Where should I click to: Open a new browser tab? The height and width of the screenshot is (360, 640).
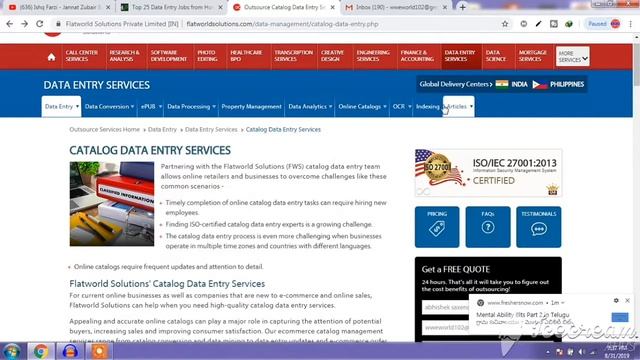coord(462,7)
